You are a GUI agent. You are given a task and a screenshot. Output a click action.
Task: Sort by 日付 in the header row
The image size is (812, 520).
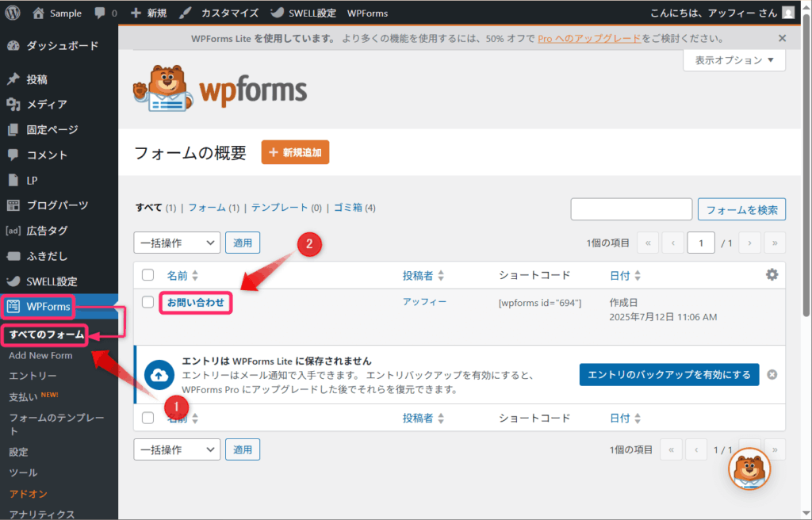click(x=625, y=276)
